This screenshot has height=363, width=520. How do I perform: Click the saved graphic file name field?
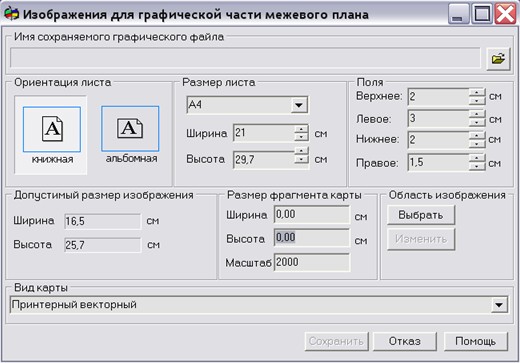click(x=245, y=58)
